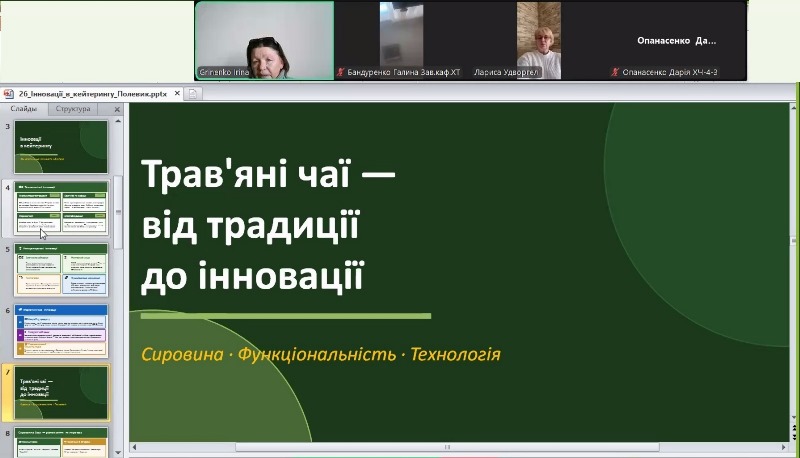Click up arrow of slide vertical scrollbar
Image resolution: width=800 pixels, height=458 pixels.
click(793, 108)
